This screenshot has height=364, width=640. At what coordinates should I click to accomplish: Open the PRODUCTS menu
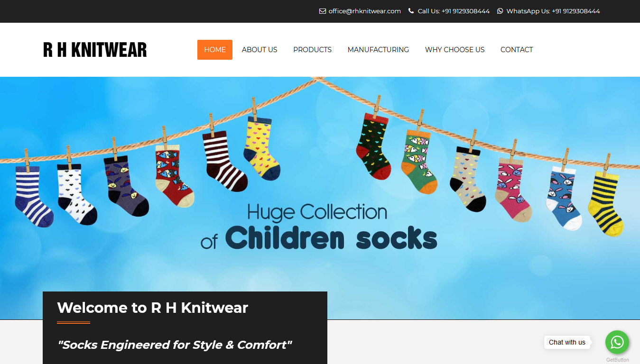coord(312,50)
